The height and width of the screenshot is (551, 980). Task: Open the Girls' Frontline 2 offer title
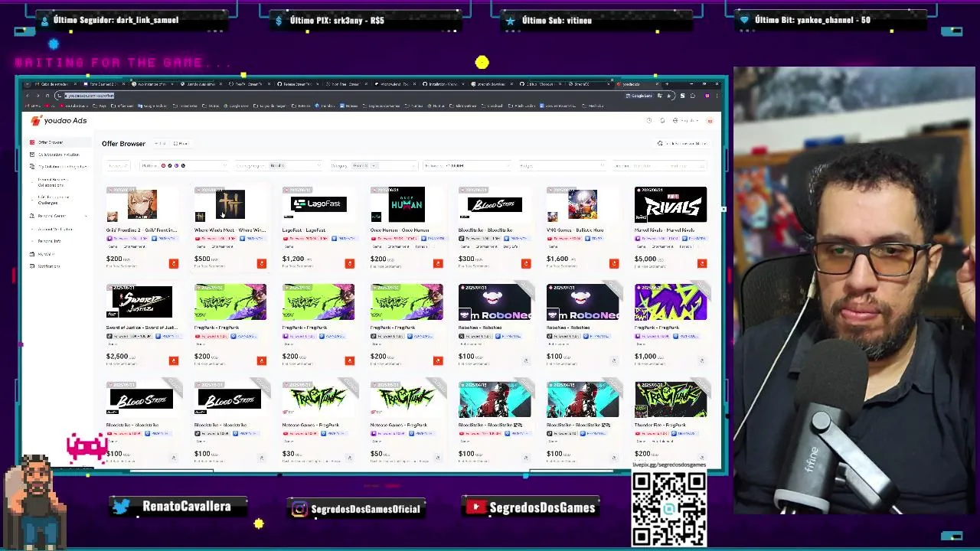click(142, 230)
